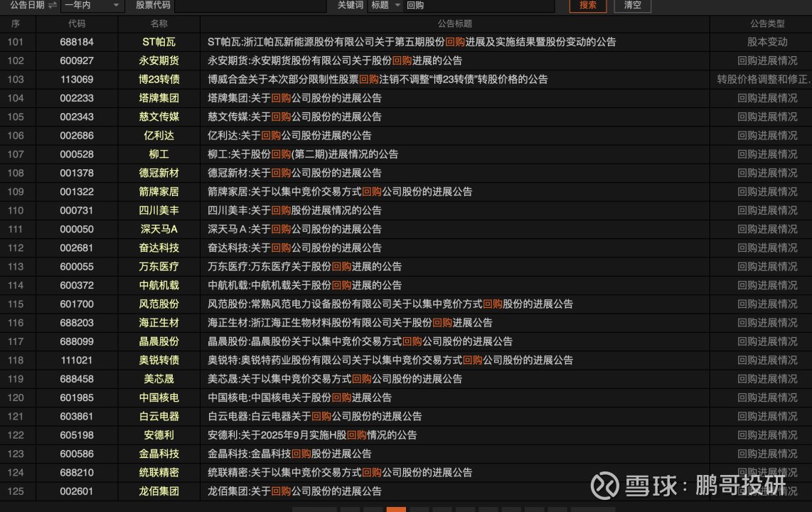The height and width of the screenshot is (512, 812).
Task: Click stock code 601985
Action: pos(77,398)
